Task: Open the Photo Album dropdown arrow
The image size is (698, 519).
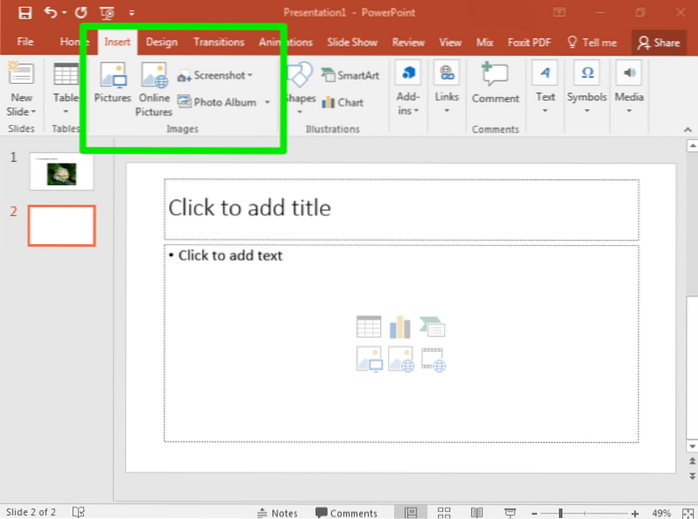Action: click(x=267, y=102)
